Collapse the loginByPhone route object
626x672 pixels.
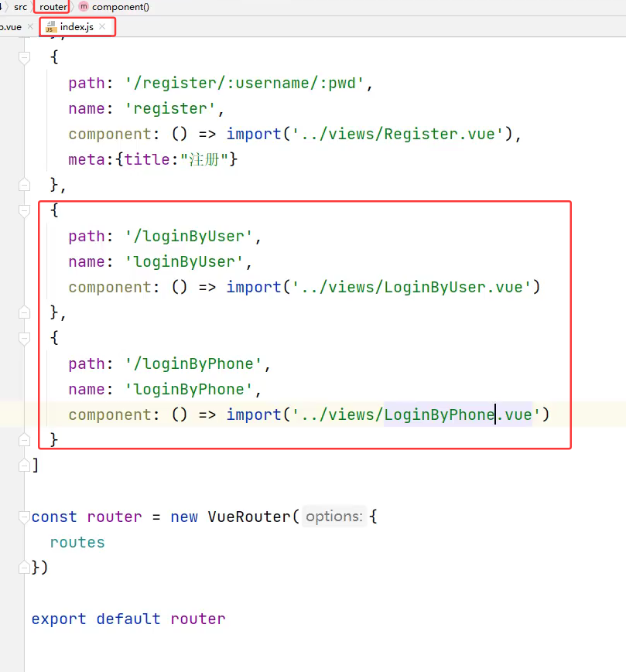(25, 338)
